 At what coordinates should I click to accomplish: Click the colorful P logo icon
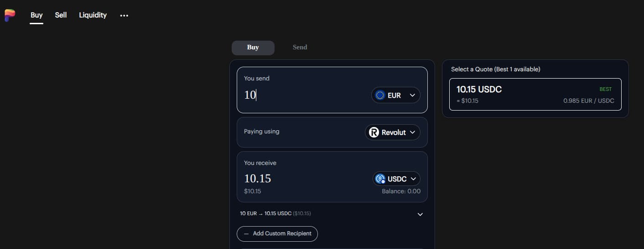tap(10, 15)
